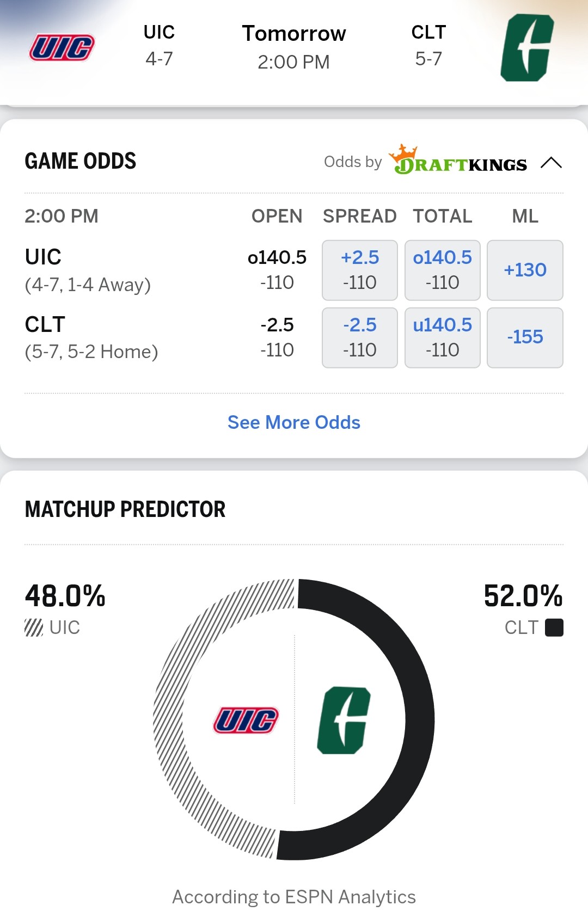
Task: Pick the over 140.5 total
Action: (x=442, y=270)
